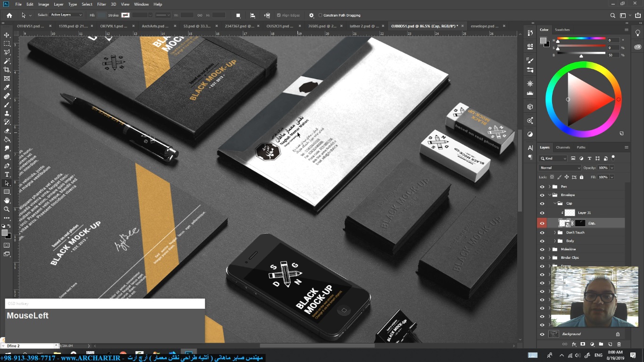Hide the Moleskine group layer
Image resolution: width=644 pixels, height=362 pixels.
542,249
